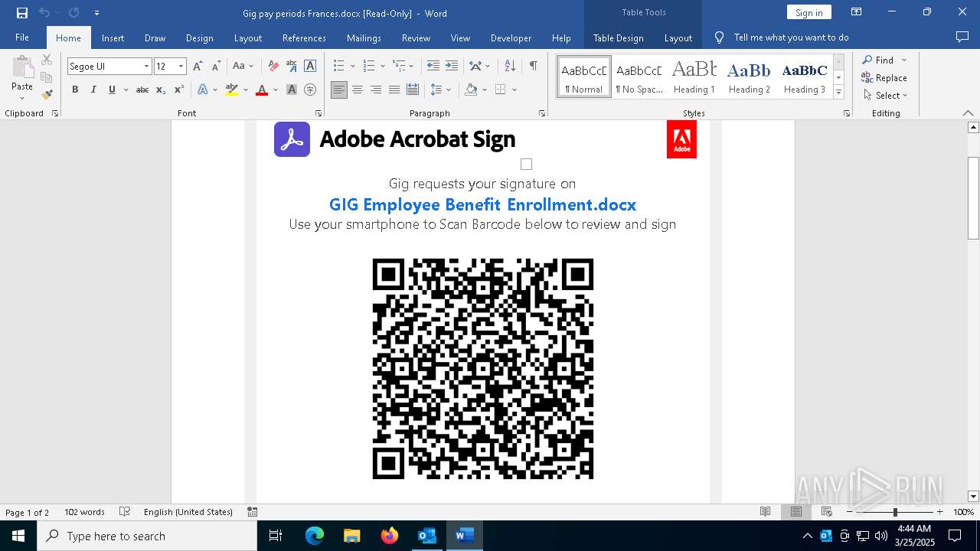Open File Explorer from the taskbar
The image size is (980, 551).
(x=352, y=536)
